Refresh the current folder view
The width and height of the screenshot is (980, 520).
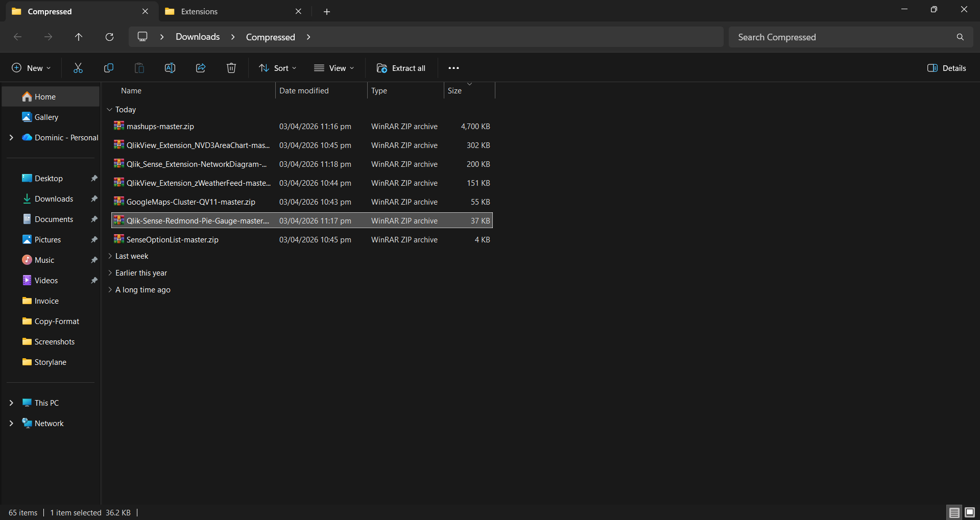(x=109, y=37)
